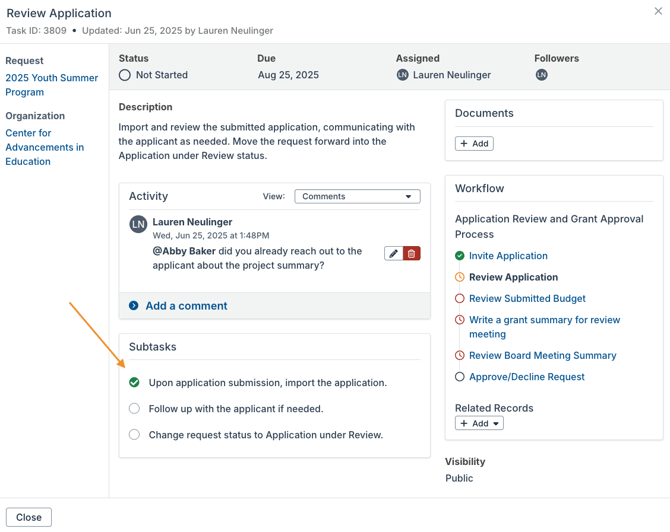Click the green check icon beside Invite Application
The width and height of the screenshot is (670, 532).
(460, 256)
